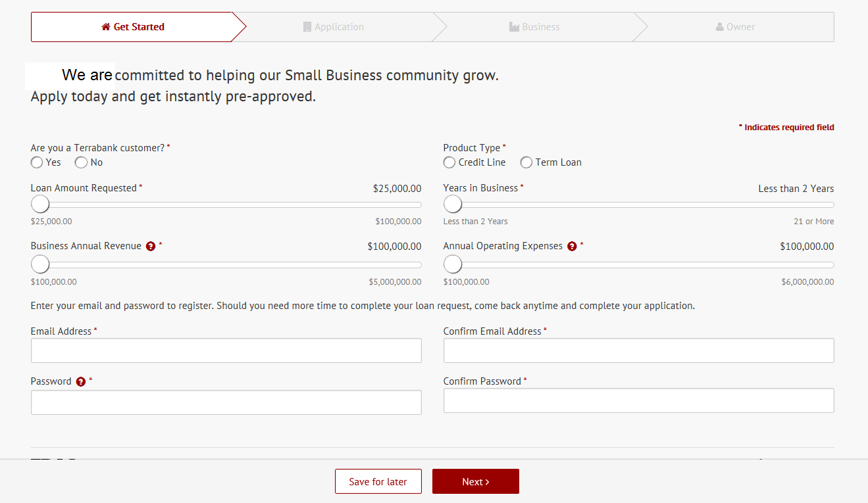Open the Owner step tab
The height and width of the screenshot is (503, 868).
tap(735, 27)
